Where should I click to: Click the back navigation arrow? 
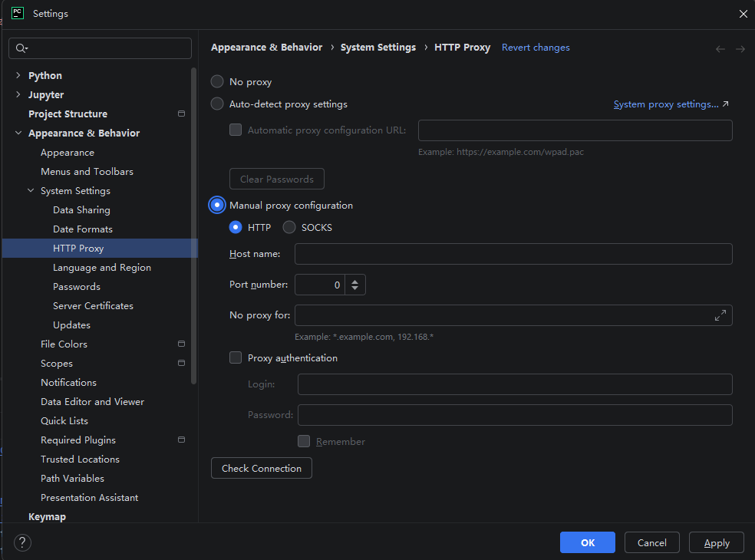coord(720,48)
